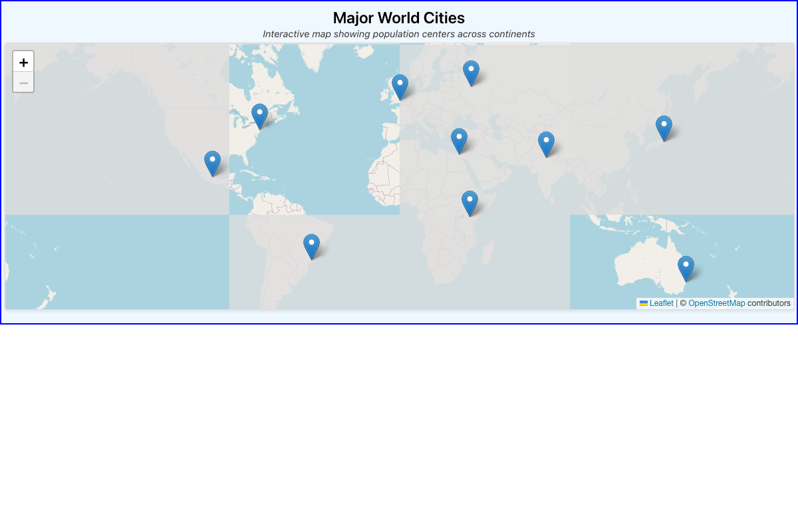This screenshot has width=798, height=532.
Task: Click the italic subtitle under the title
Action: 398,34
